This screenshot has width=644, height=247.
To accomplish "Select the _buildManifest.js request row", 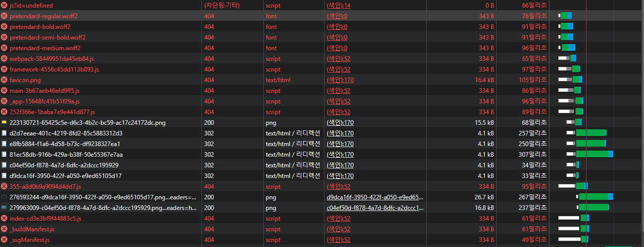I will pyautogui.click(x=32, y=229).
